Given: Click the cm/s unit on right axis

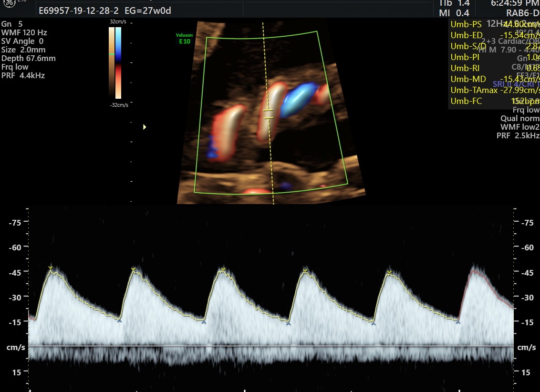Looking at the screenshot, I should click(x=526, y=348).
